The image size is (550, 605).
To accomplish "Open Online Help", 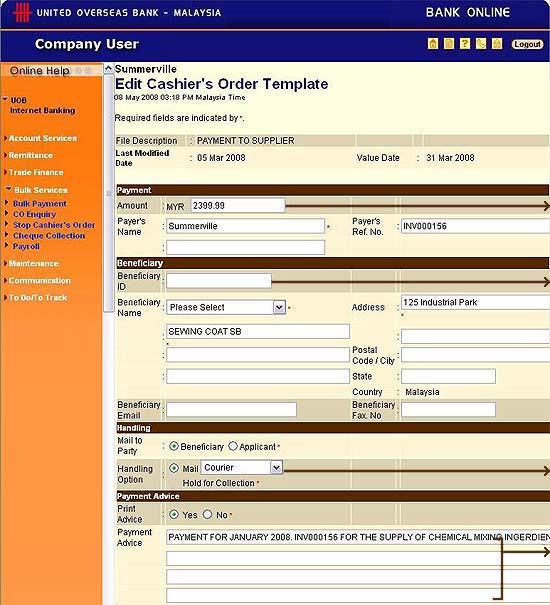I will pos(40,71).
